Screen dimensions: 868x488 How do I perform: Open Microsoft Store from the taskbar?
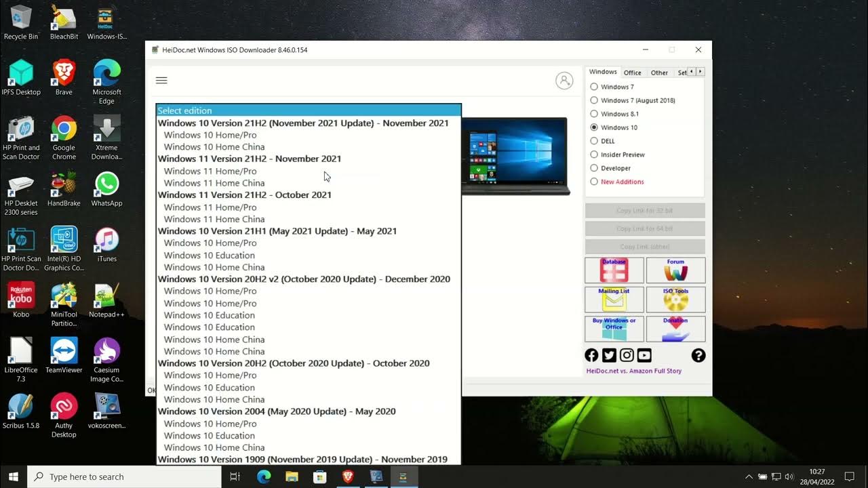pyautogui.click(x=319, y=476)
